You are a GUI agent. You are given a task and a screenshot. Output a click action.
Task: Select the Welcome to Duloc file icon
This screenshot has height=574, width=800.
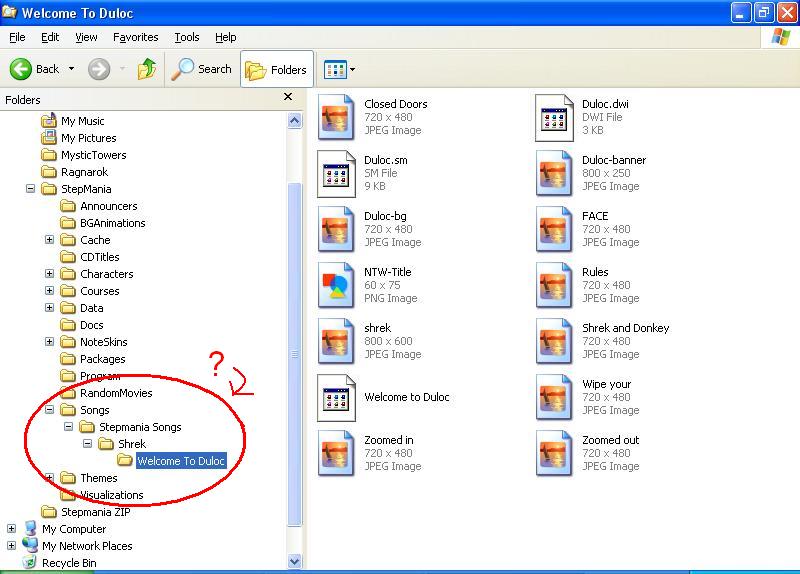[336, 398]
